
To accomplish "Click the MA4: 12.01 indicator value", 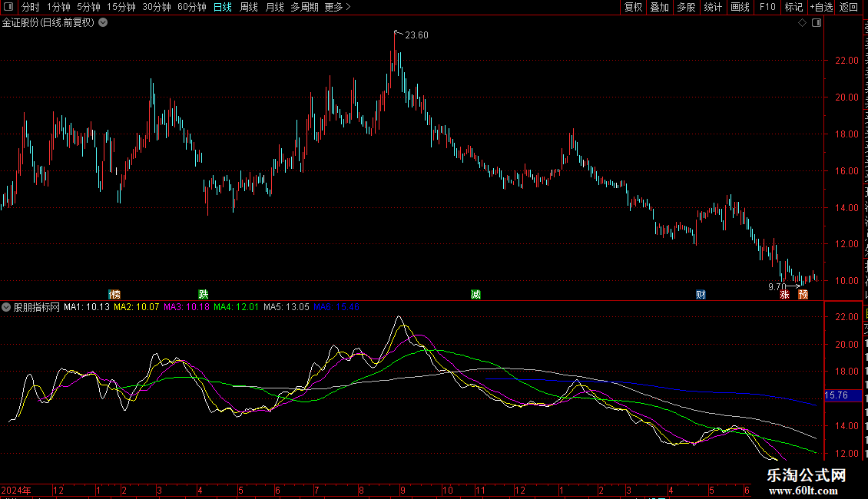I will pyautogui.click(x=237, y=307).
